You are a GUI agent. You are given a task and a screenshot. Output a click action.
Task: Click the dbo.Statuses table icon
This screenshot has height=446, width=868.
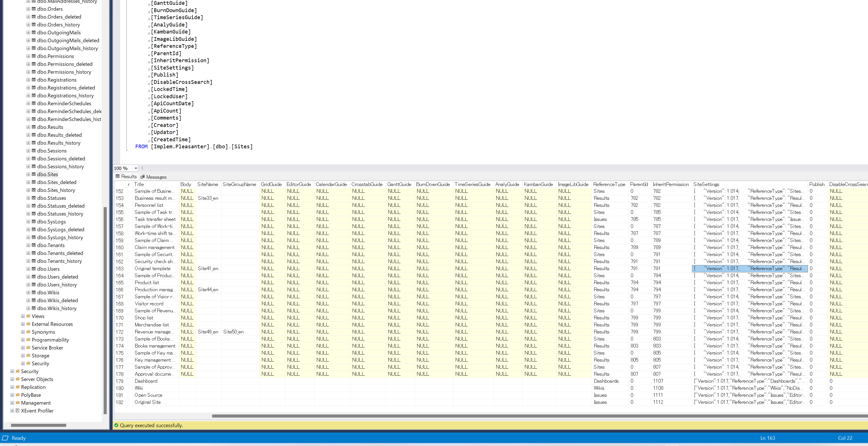[34, 198]
